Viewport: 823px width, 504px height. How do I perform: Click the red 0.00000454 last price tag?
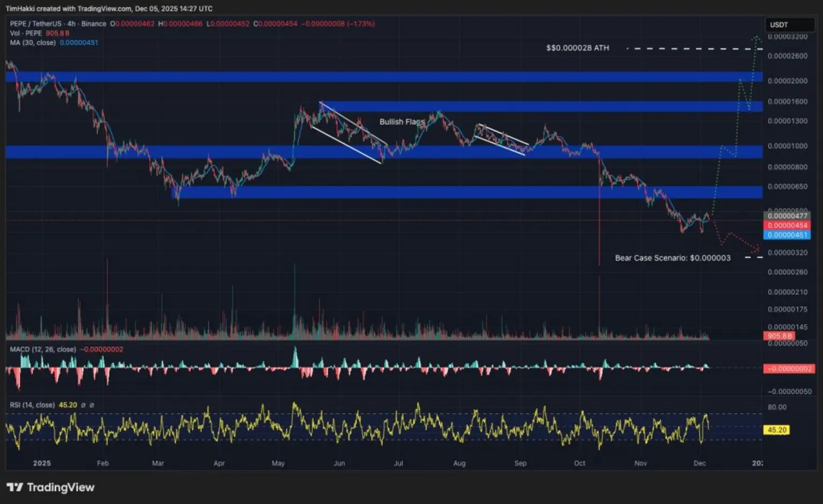pyautogui.click(x=786, y=225)
